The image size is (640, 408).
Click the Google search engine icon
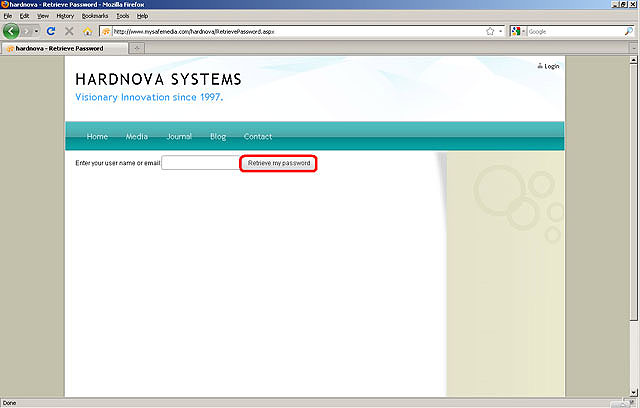515,32
